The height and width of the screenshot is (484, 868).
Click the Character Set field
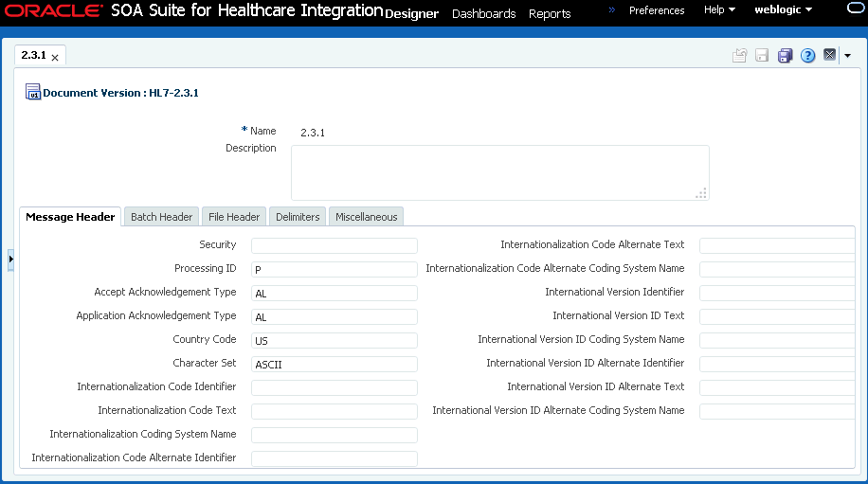[x=335, y=365]
